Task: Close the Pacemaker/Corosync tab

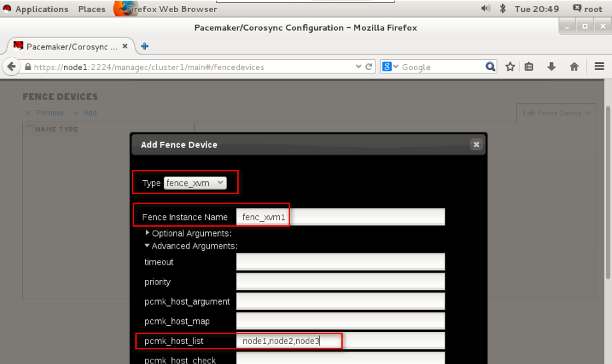Action: click(x=125, y=46)
